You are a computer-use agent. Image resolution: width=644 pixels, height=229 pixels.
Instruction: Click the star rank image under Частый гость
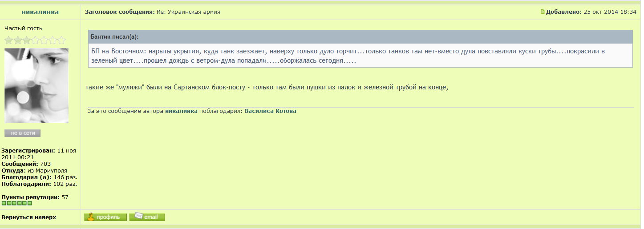pos(35,40)
